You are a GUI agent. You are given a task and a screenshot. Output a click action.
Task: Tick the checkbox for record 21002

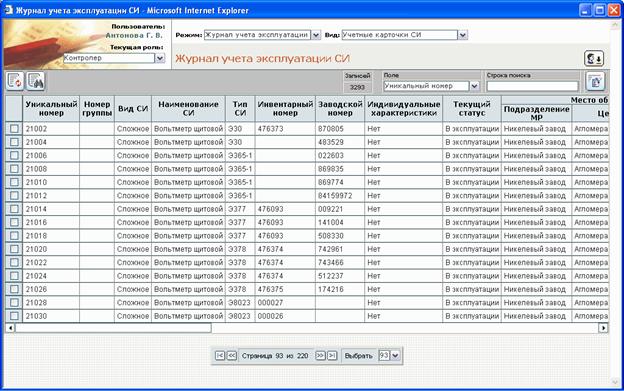(x=14, y=129)
